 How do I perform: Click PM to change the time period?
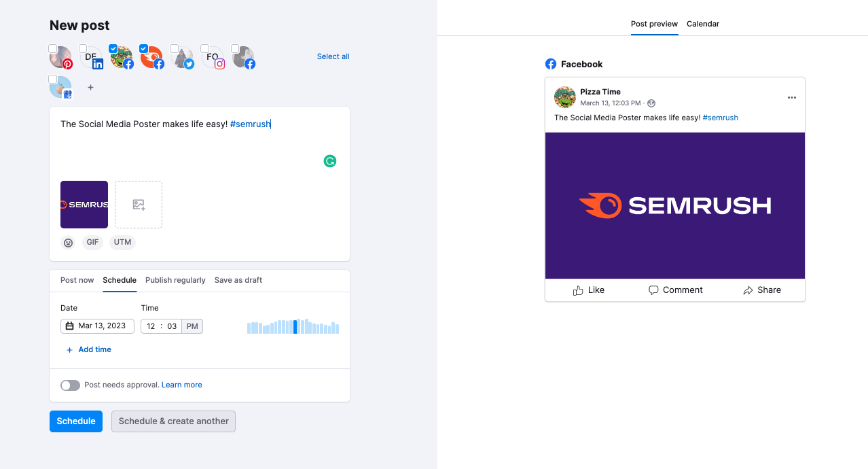pyautogui.click(x=192, y=326)
